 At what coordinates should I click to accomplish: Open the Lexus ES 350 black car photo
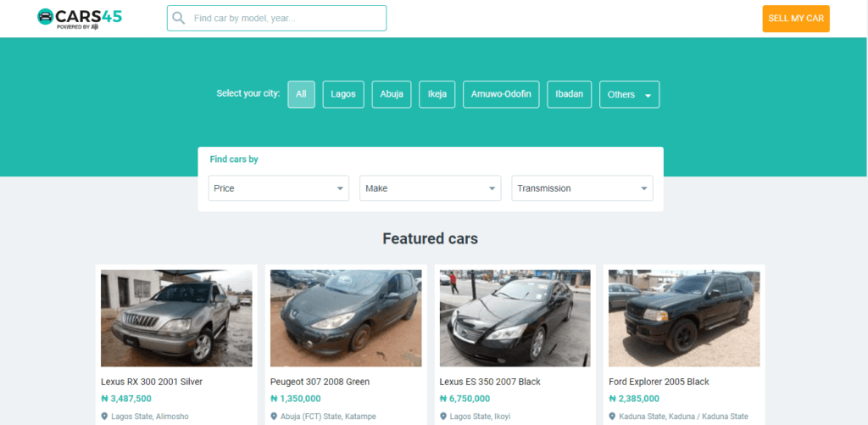(x=515, y=318)
